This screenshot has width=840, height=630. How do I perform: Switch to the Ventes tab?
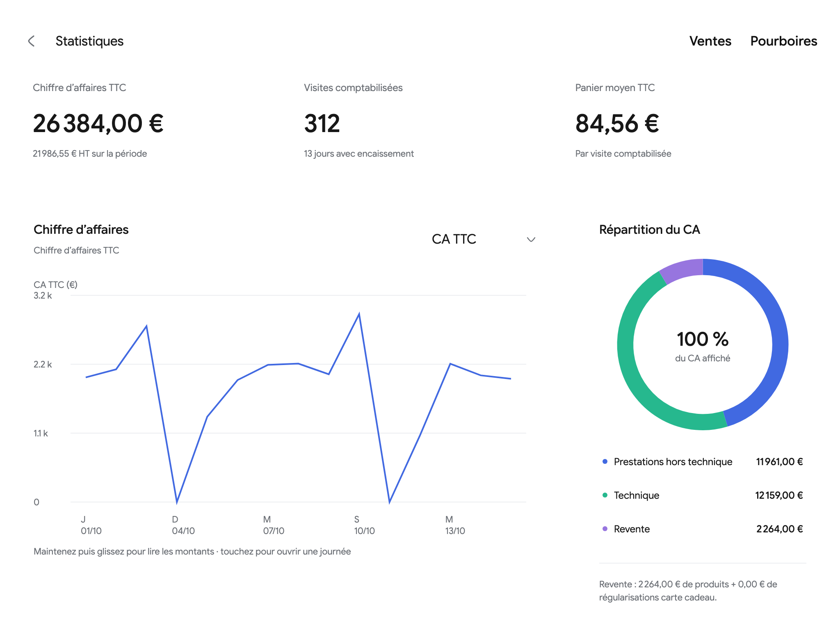(710, 41)
